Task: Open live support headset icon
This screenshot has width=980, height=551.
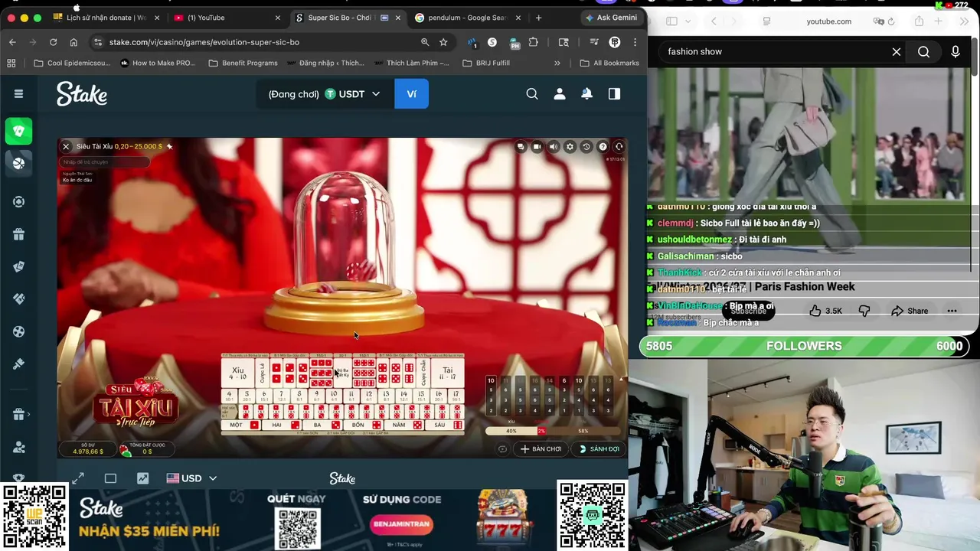Action: (x=619, y=147)
